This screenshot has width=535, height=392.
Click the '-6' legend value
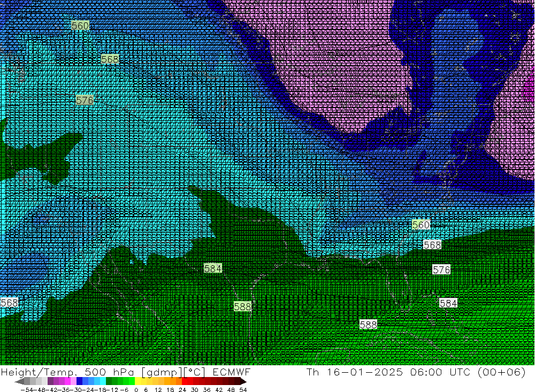(x=124, y=390)
